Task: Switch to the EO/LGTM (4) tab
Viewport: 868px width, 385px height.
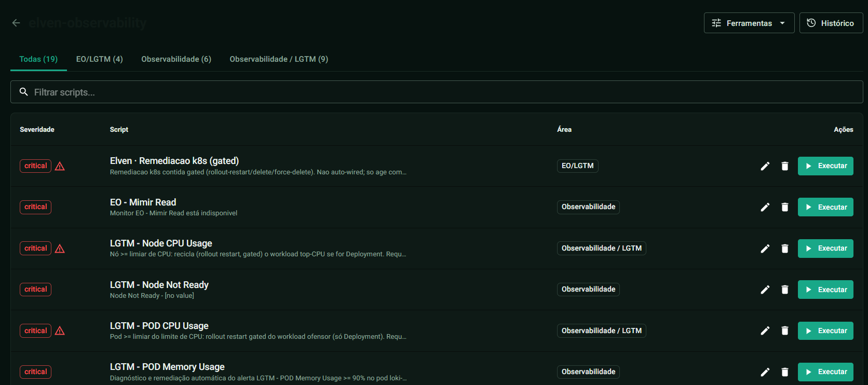Action: pyautogui.click(x=100, y=59)
